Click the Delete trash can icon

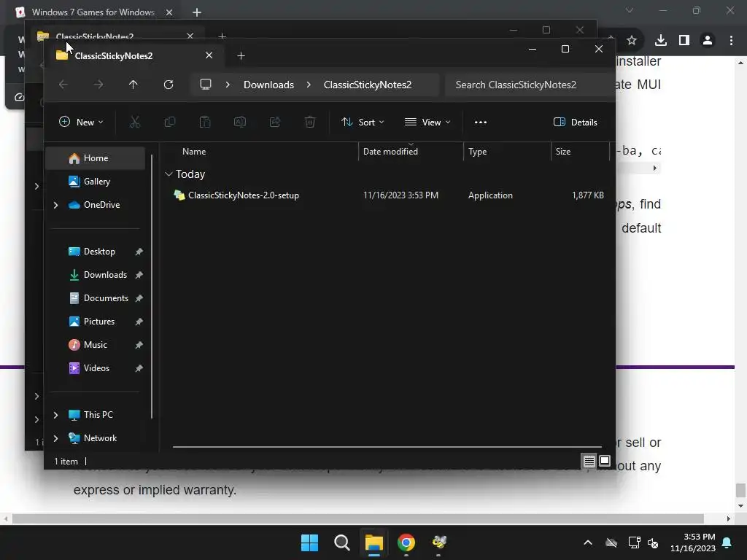point(309,122)
